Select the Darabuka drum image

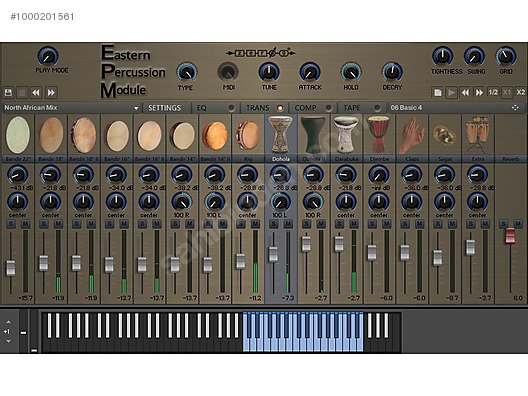pyautogui.click(x=346, y=135)
